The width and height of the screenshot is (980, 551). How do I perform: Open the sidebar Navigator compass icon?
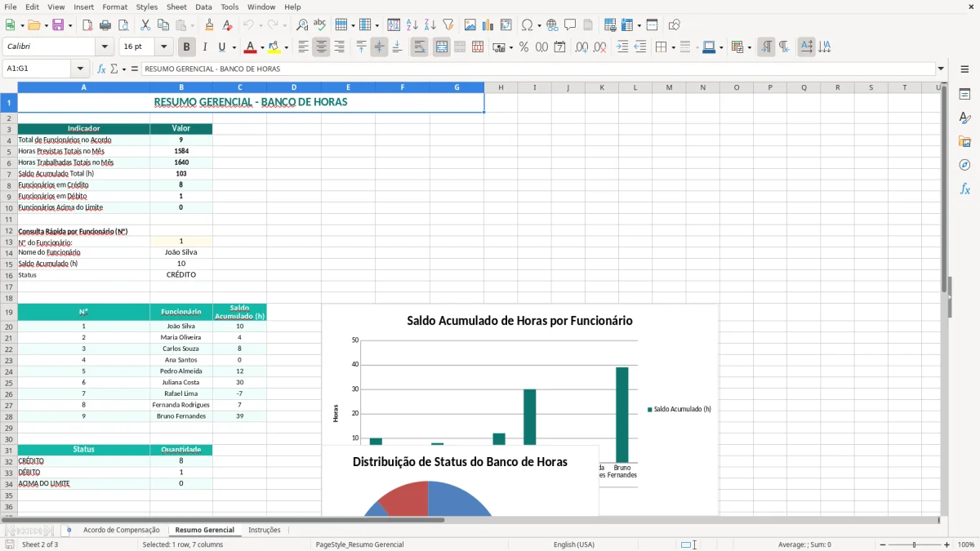964,165
